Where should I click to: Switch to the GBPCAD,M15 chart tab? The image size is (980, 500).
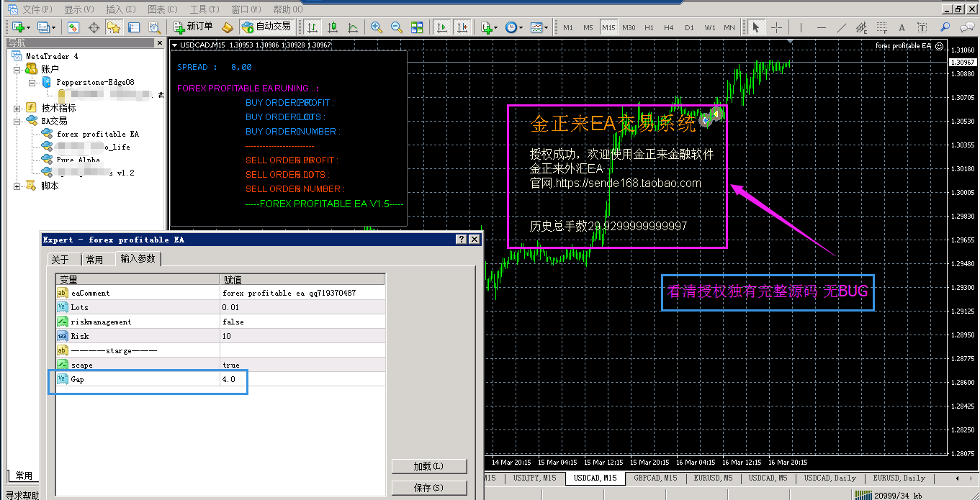655,478
